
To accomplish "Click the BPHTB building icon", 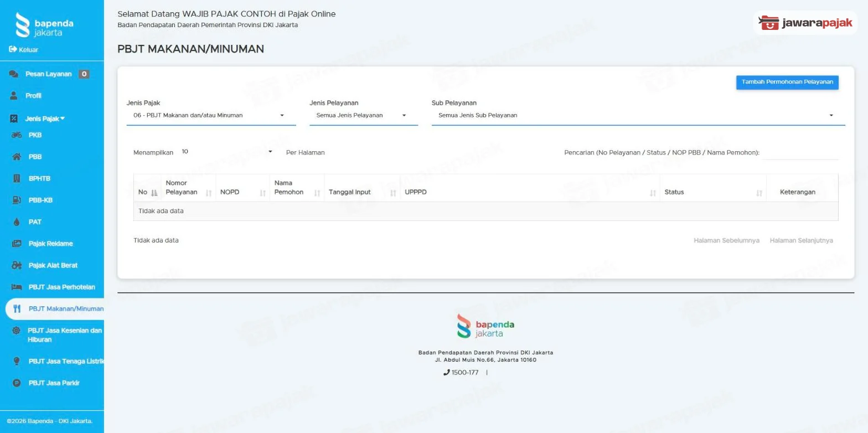I will click(x=17, y=178).
